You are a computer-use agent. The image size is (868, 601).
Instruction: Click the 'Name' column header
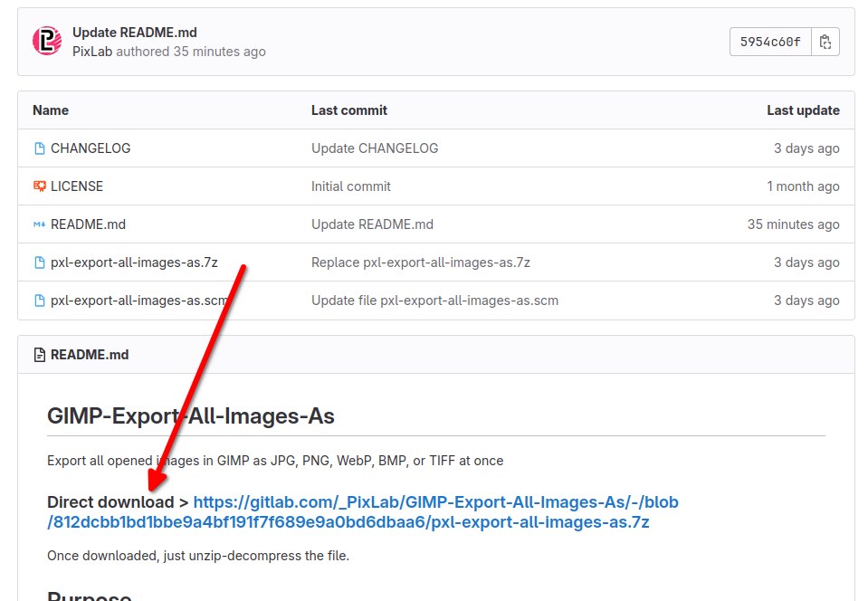pos(51,110)
